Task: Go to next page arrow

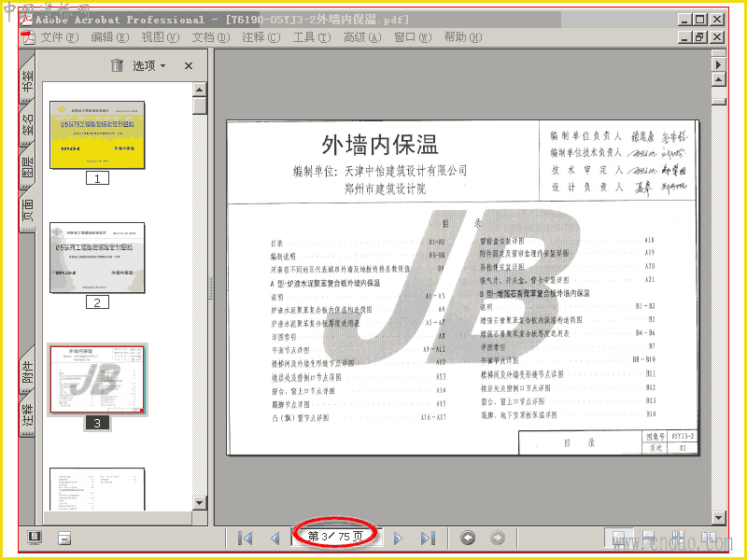Action: point(398,539)
